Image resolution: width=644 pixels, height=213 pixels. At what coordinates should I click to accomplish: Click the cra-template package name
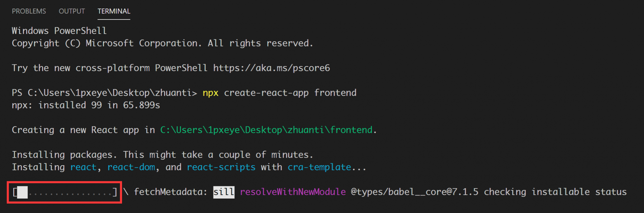[x=319, y=167]
